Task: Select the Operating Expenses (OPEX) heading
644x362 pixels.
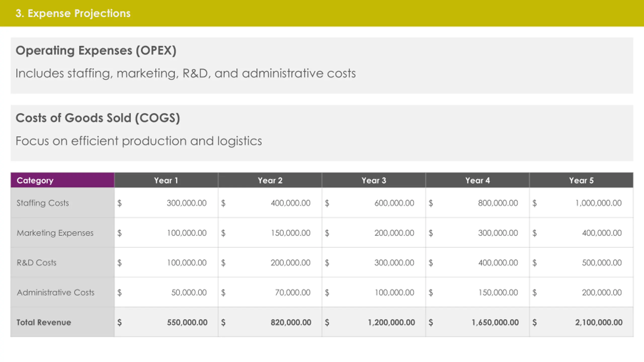Action: coord(96,51)
